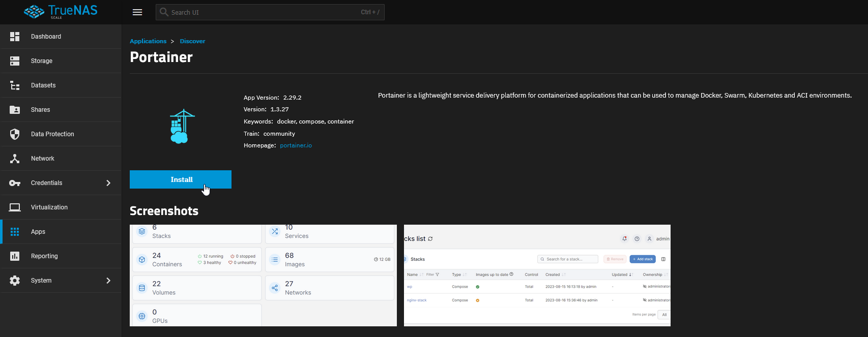Open the portainer.io homepage link
The image size is (868, 337).
point(296,145)
